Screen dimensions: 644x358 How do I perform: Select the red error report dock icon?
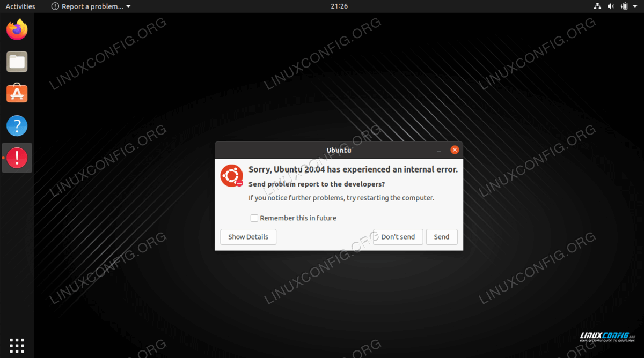[17, 158]
